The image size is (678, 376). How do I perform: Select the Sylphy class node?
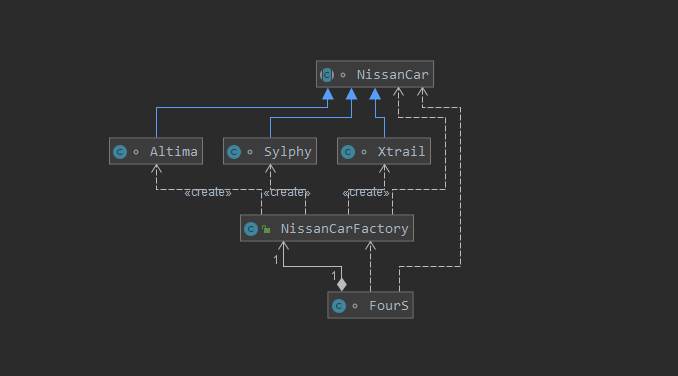coord(270,151)
